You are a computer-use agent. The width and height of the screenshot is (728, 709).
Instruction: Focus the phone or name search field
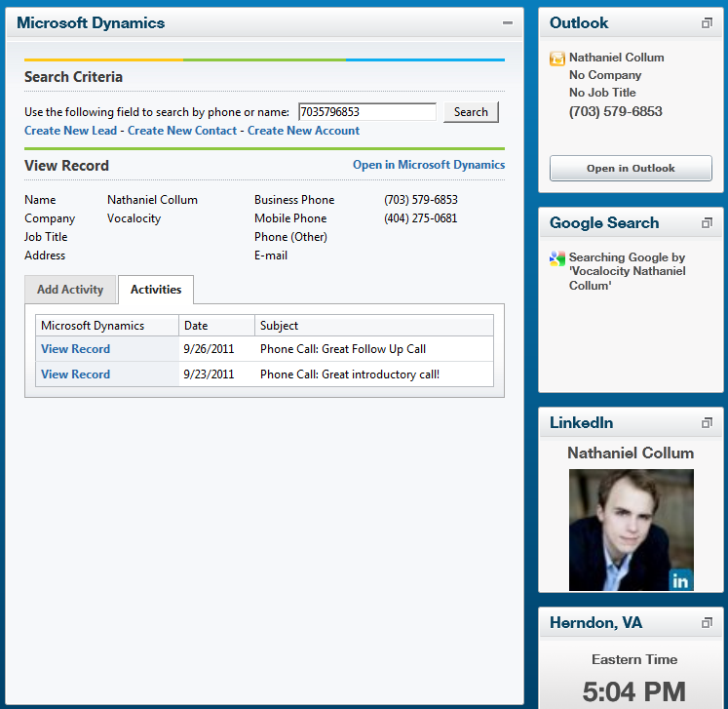pyautogui.click(x=366, y=112)
